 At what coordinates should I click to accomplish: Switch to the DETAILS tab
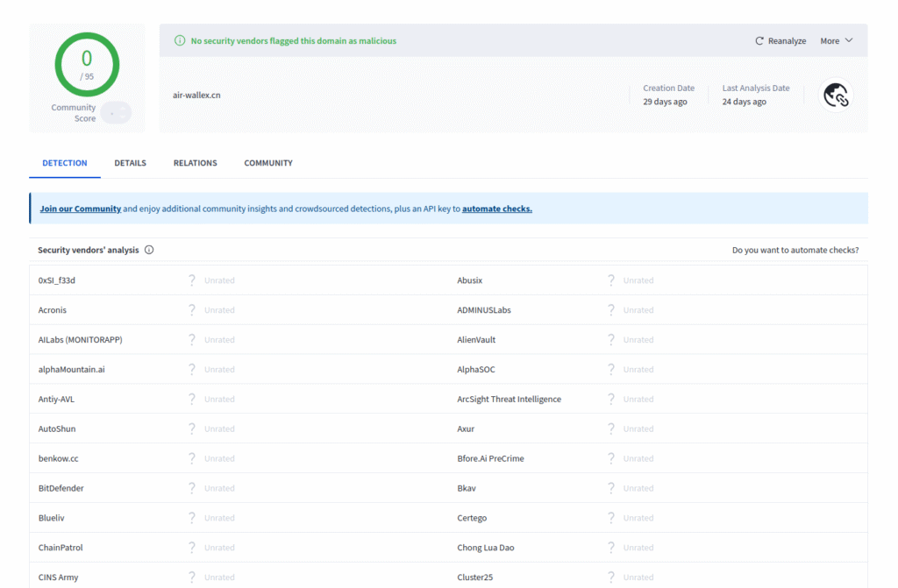(x=130, y=163)
